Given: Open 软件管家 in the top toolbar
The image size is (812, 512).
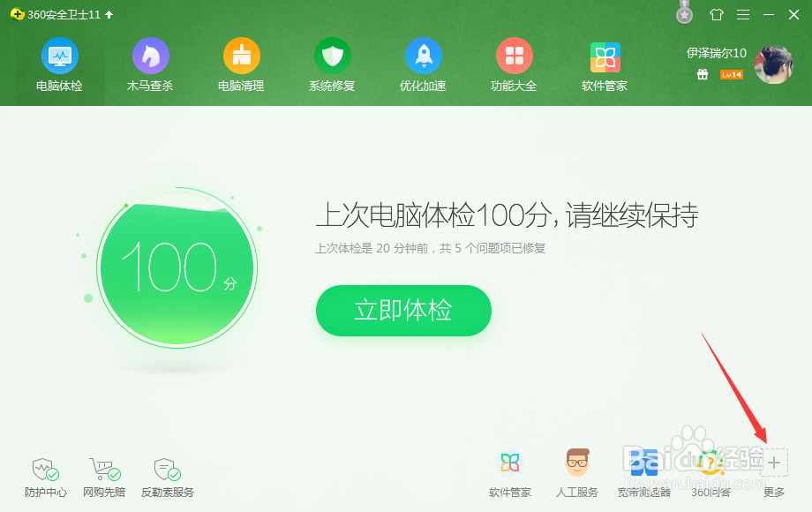Looking at the screenshot, I should point(605,65).
